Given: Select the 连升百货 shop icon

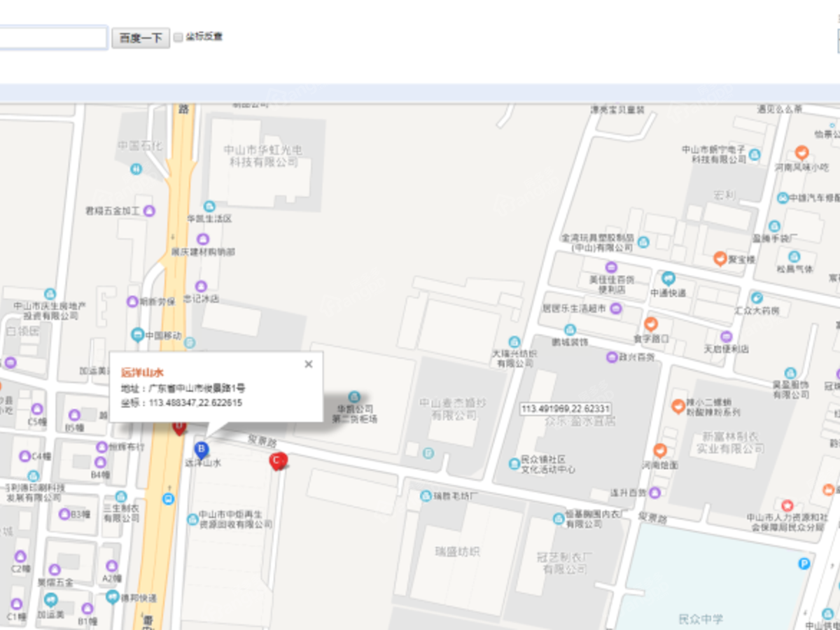Looking at the screenshot, I should tap(654, 493).
